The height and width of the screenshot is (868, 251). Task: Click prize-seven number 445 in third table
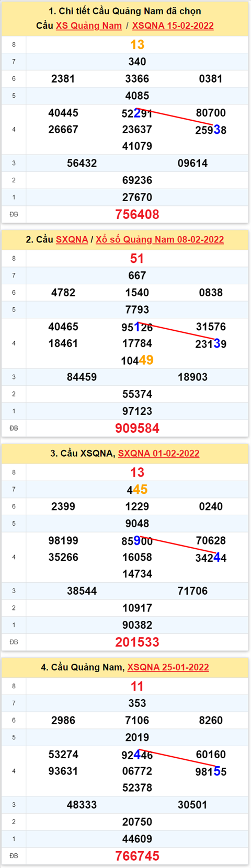[137, 489]
